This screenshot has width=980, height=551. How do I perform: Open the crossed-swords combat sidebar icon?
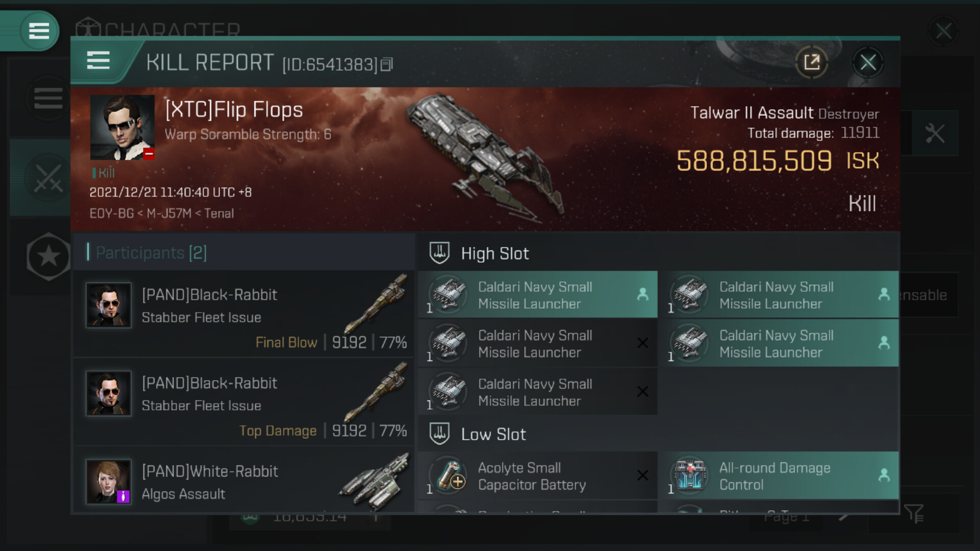48,179
